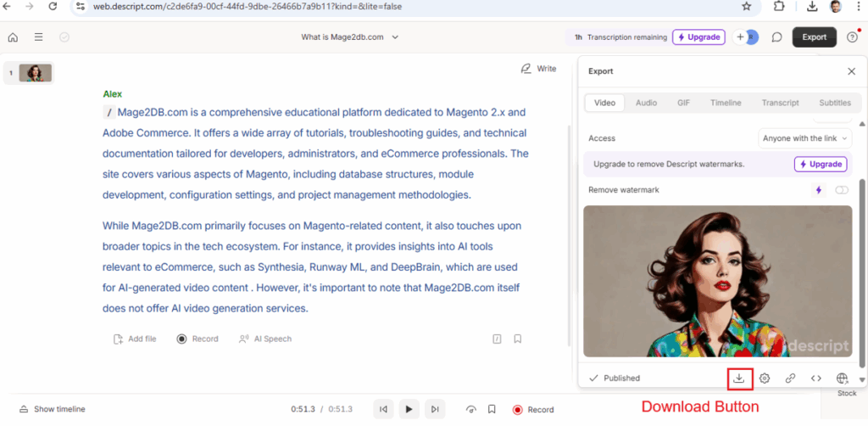Click Upgrade button in watermark banner
Viewport: 868px width, 426px height.
pyautogui.click(x=821, y=165)
